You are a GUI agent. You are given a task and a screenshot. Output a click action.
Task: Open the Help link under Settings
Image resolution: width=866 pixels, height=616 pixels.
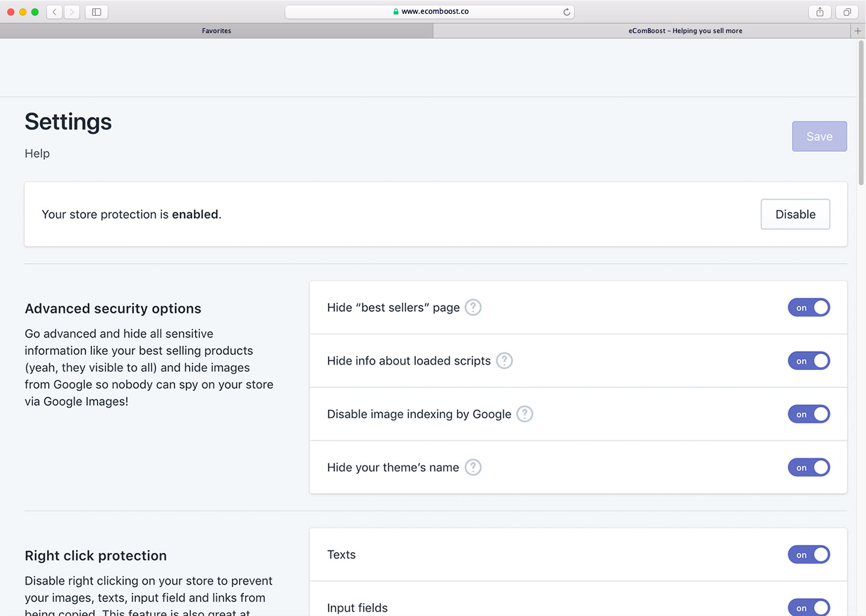click(37, 153)
